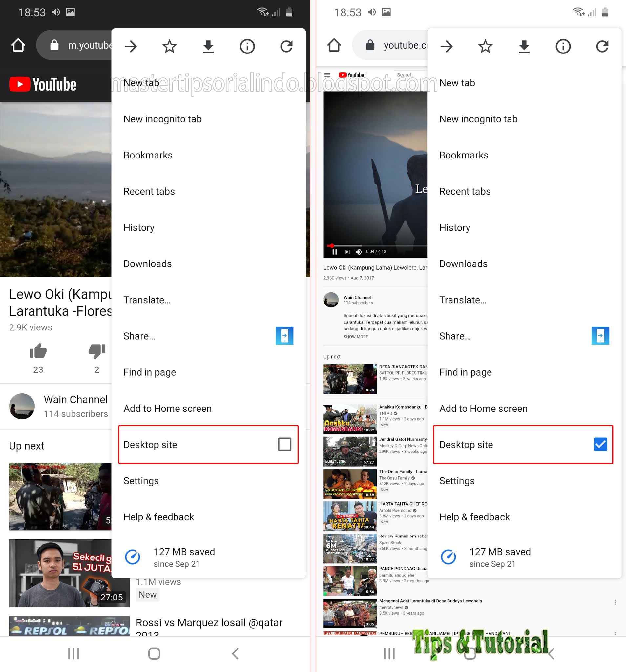Open Recent tabs in left phone menu

tap(208, 191)
